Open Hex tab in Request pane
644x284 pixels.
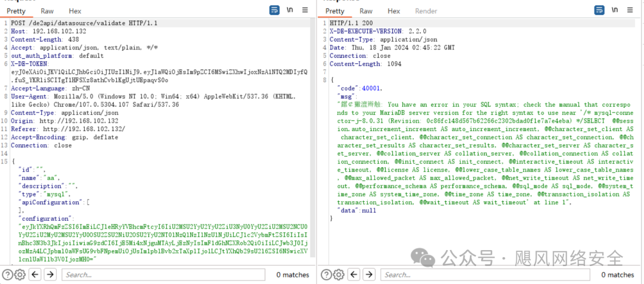(75, 11)
